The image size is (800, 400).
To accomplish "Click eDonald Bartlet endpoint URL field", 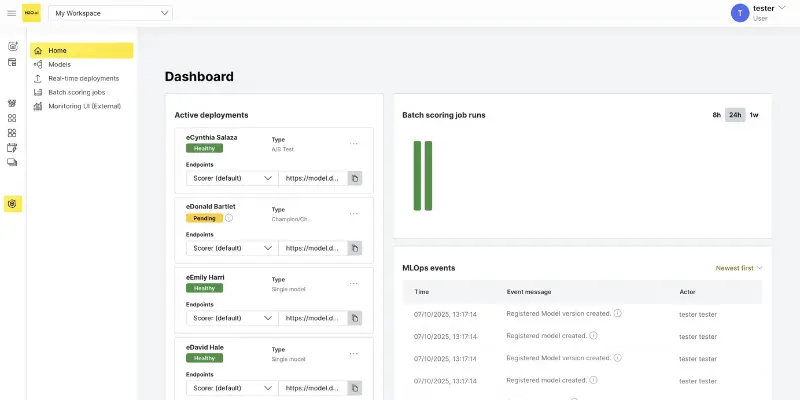I will coord(313,248).
